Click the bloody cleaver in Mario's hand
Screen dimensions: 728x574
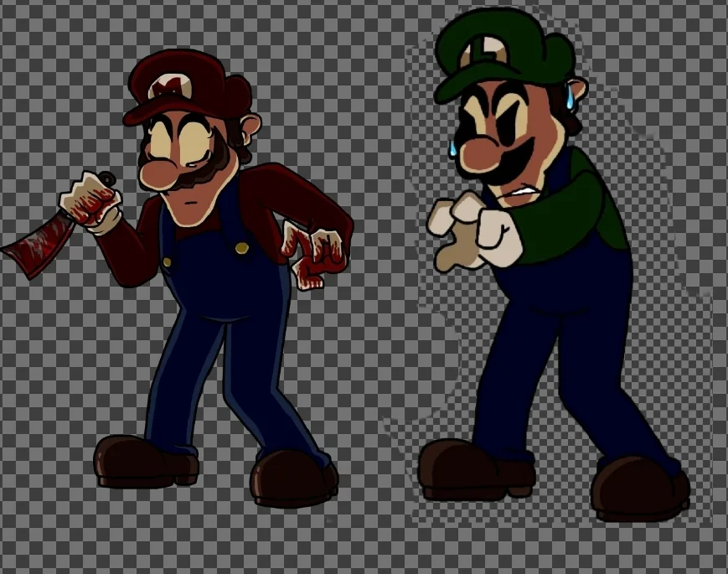(38, 246)
